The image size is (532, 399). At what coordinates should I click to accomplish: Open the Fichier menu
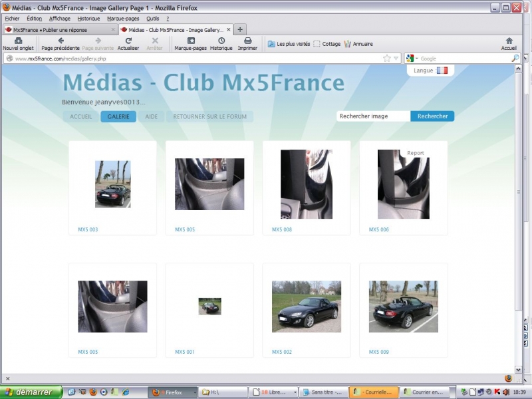(x=12, y=19)
